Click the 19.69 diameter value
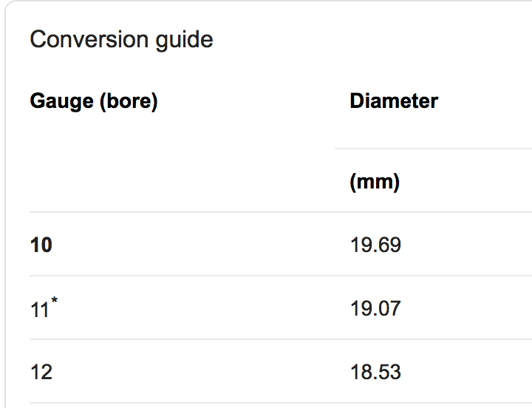532x408 pixels. point(375,245)
